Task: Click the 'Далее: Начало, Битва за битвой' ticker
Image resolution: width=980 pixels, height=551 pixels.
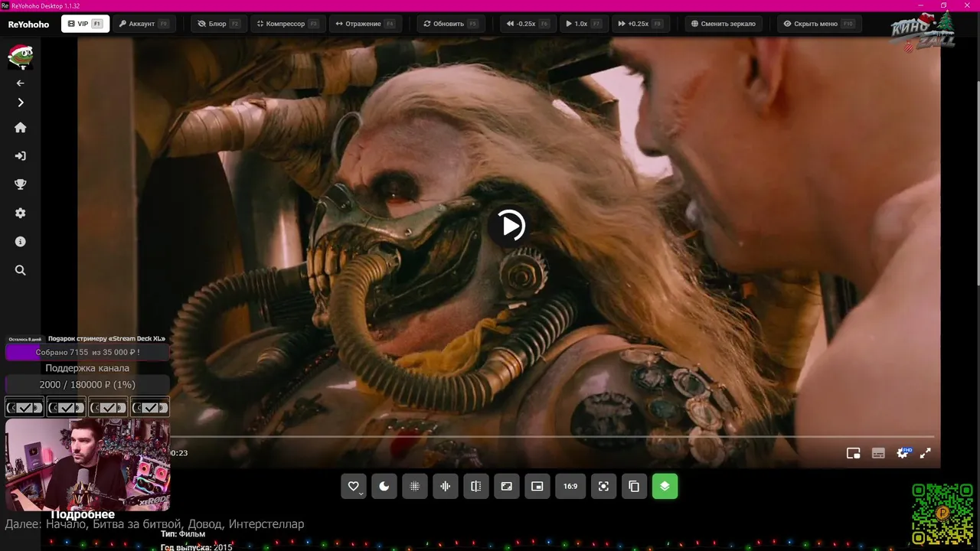Action: (x=154, y=524)
